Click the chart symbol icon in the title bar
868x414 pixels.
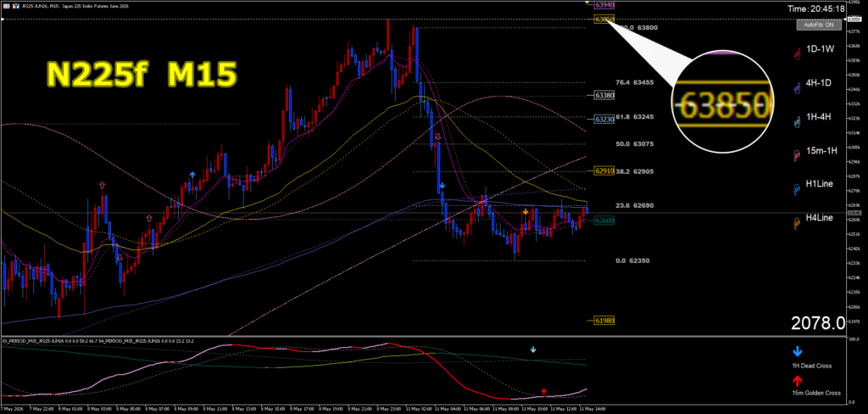tap(6, 6)
